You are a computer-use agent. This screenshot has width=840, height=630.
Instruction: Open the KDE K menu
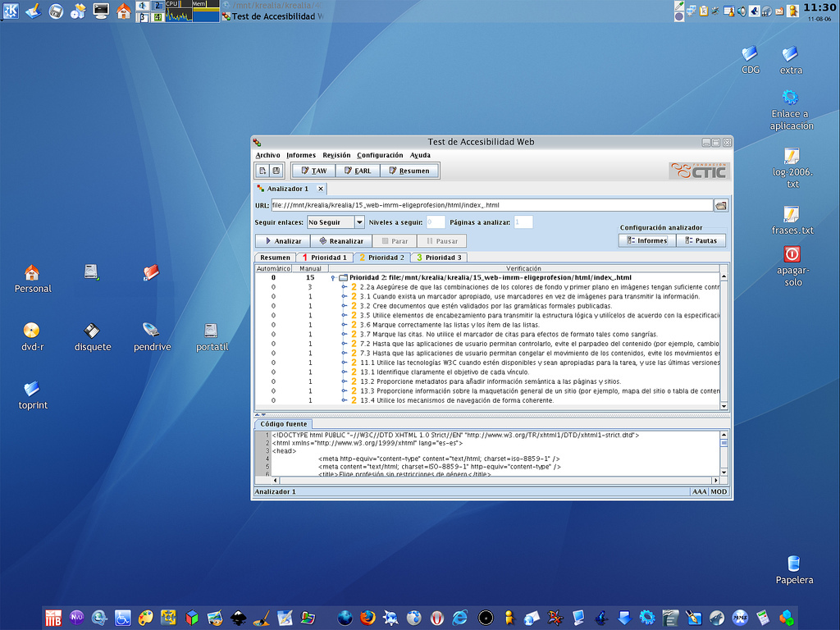point(11,10)
